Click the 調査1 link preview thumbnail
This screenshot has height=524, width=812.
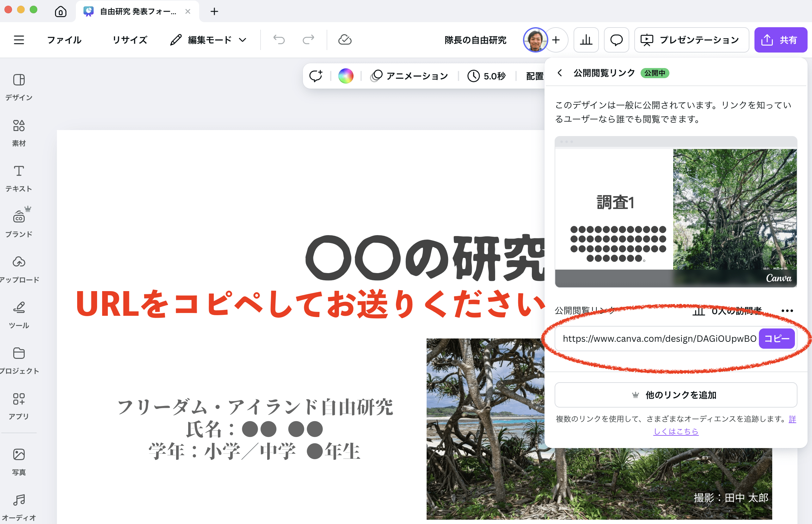676,212
